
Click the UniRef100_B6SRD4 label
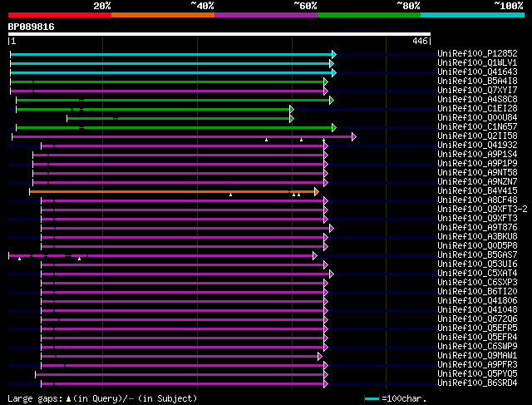click(x=477, y=383)
